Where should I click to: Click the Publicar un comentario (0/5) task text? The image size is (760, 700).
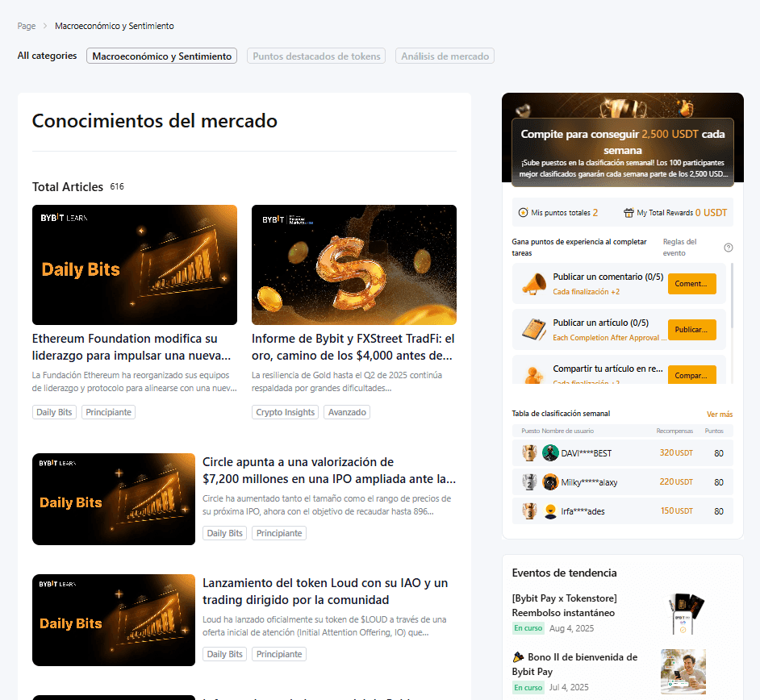608,277
